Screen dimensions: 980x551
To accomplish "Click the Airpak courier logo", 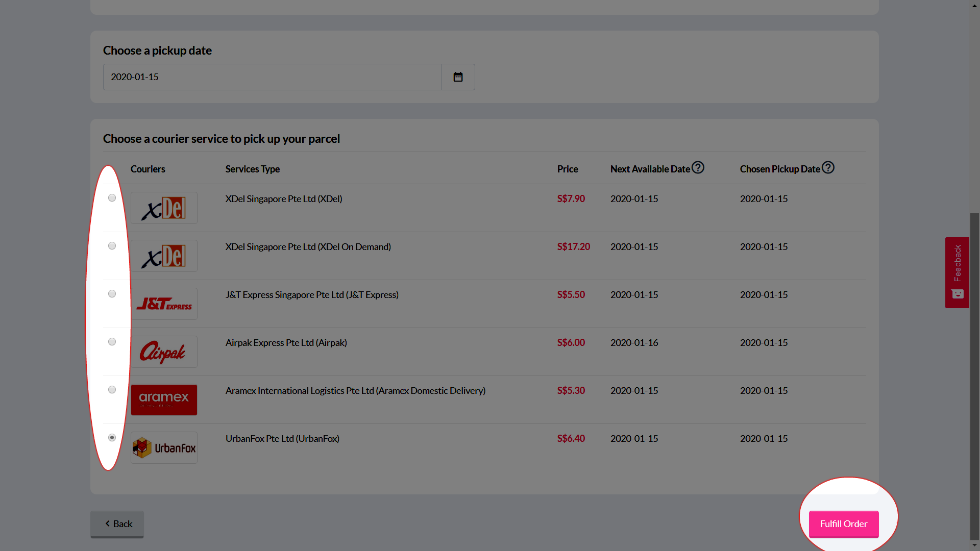I will tap(164, 352).
